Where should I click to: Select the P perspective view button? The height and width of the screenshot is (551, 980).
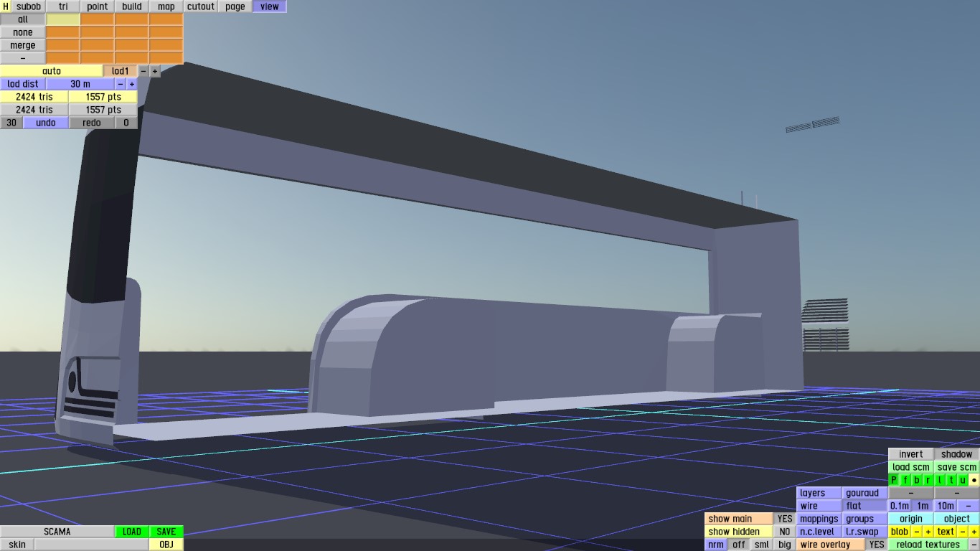click(x=894, y=480)
